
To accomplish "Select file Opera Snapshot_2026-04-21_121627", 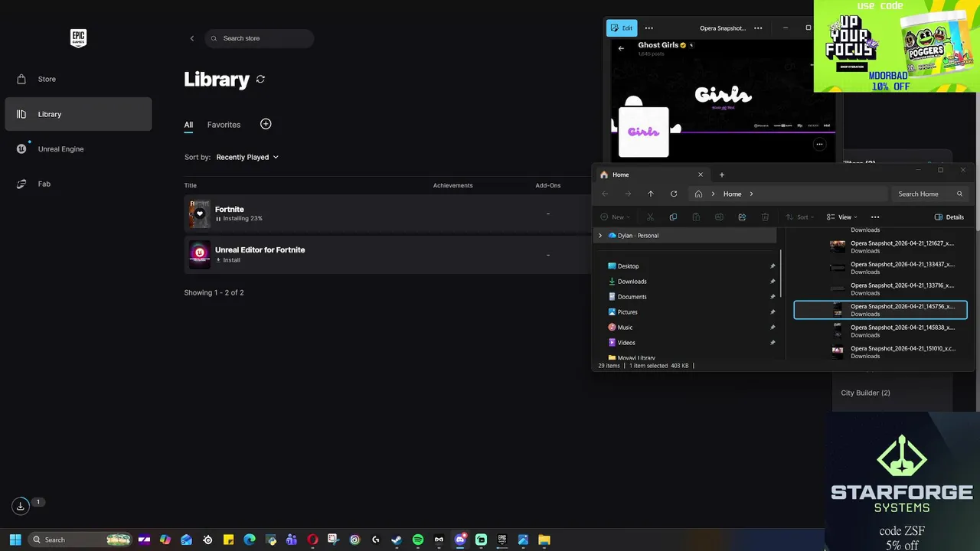I will [x=880, y=246].
